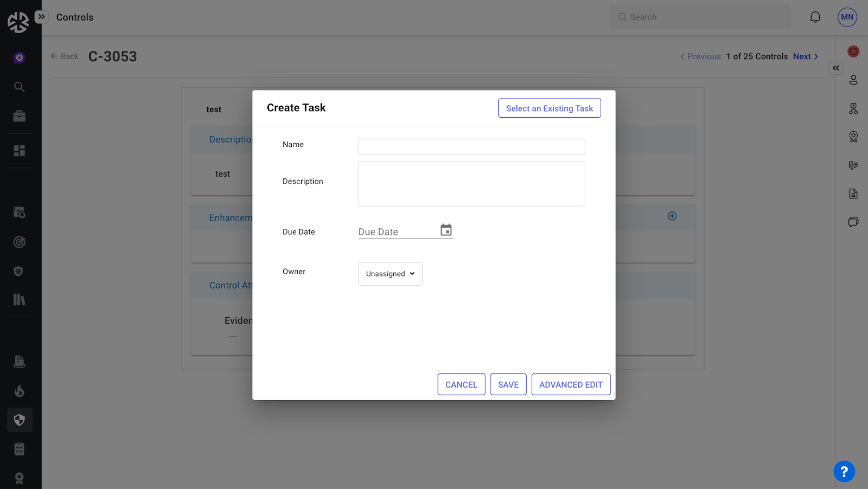The width and height of the screenshot is (868, 489).
Task: Click into the task Name field
Action: tap(471, 147)
